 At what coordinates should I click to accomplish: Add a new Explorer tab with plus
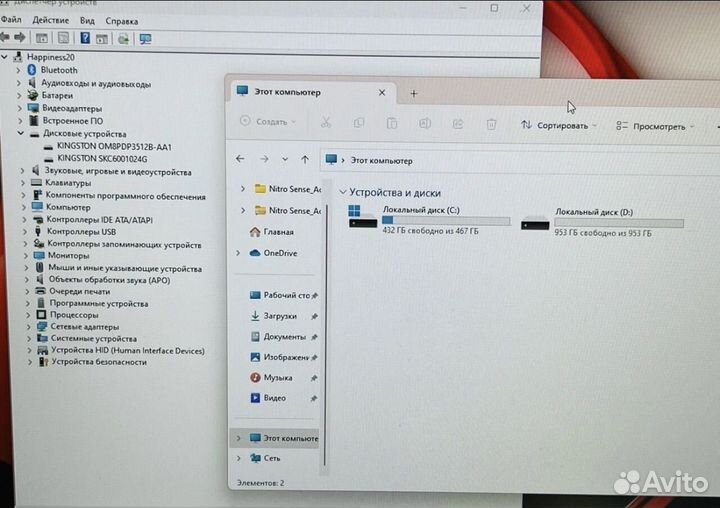click(414, 94)
